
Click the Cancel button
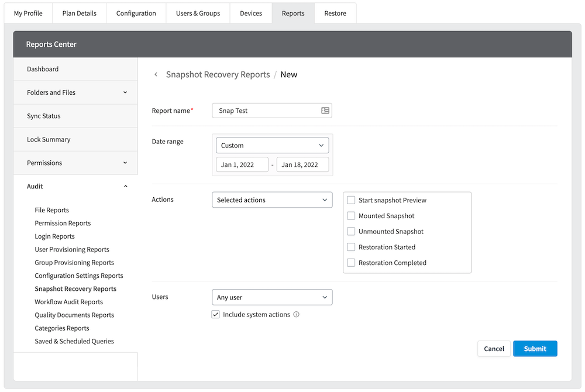(x=494, y=348)
